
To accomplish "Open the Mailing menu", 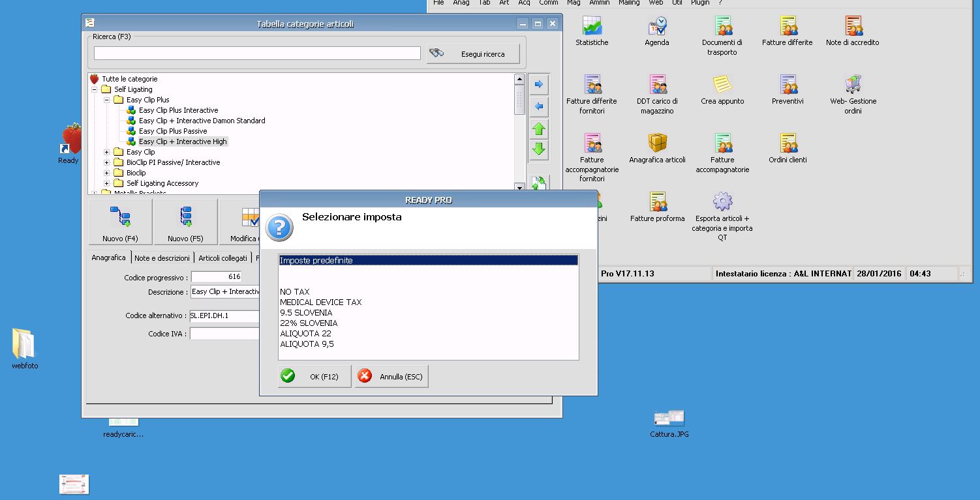I will 629,3.
